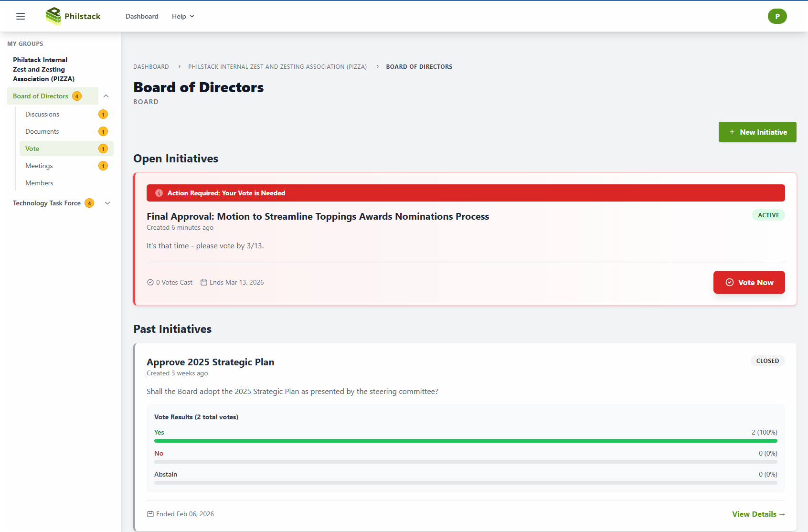Expand the Technology Task Force group
The height and width of the screenshot is (532, 808).
(x=107, y=203)
